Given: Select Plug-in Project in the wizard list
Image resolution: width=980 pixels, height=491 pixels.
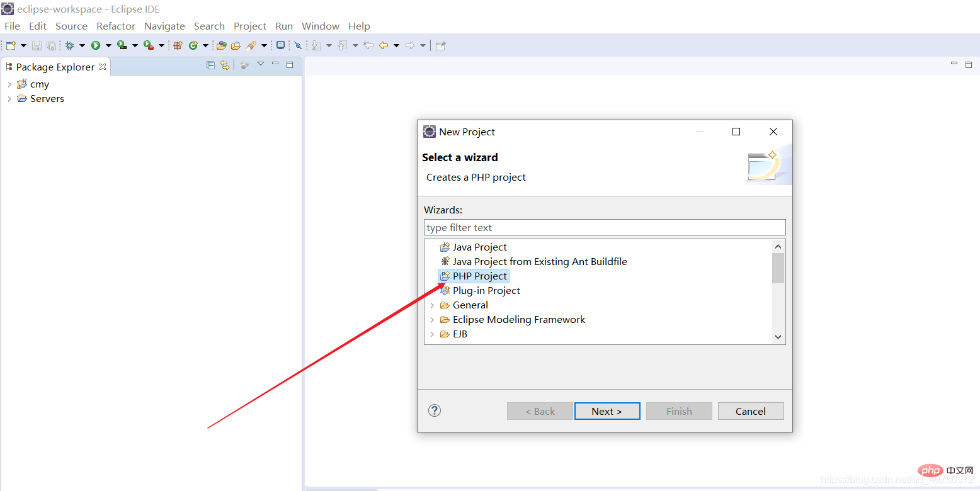Looking at the screenshot, I should coord(486,290).
